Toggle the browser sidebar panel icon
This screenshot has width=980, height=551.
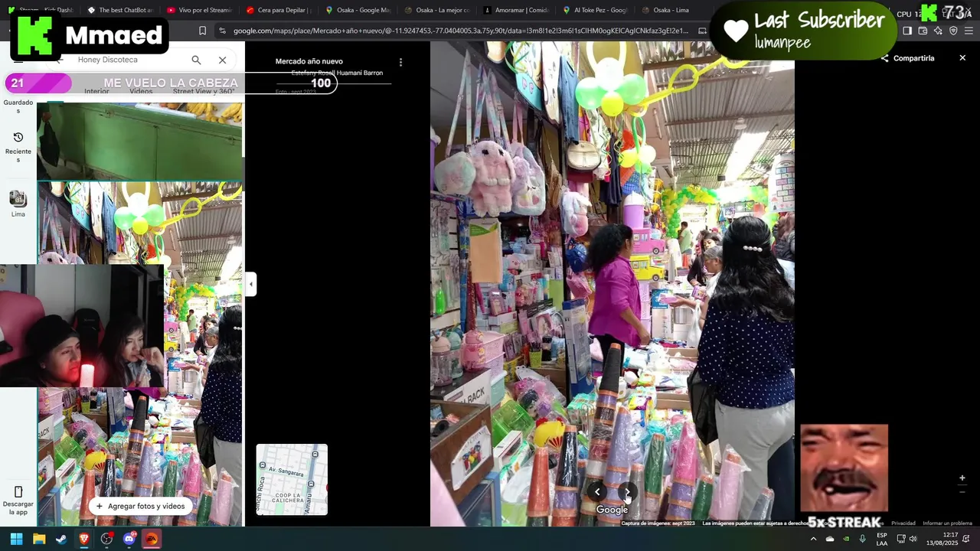click(x=907, y=31)
